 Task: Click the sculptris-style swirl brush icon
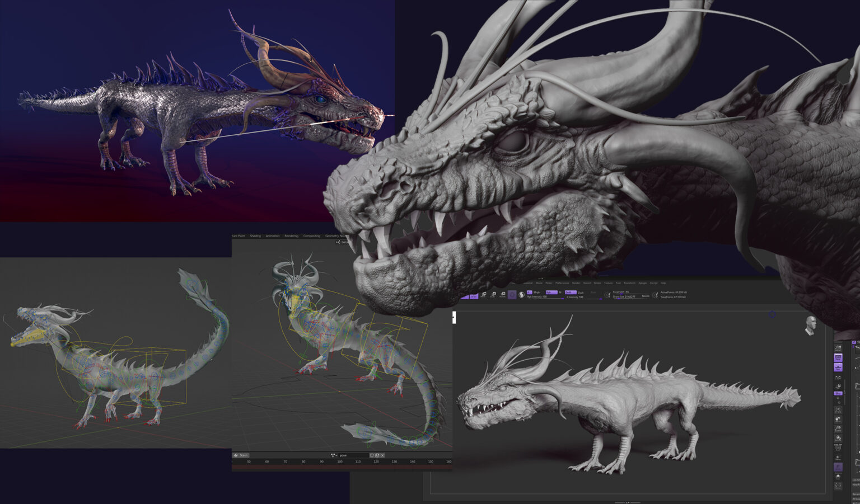click(x=521, y=295)
